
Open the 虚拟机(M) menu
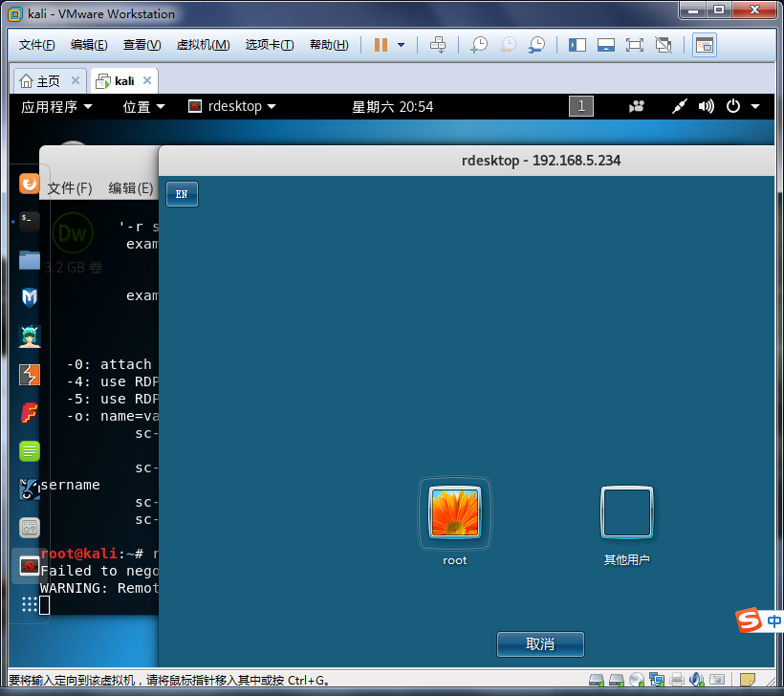203,45
